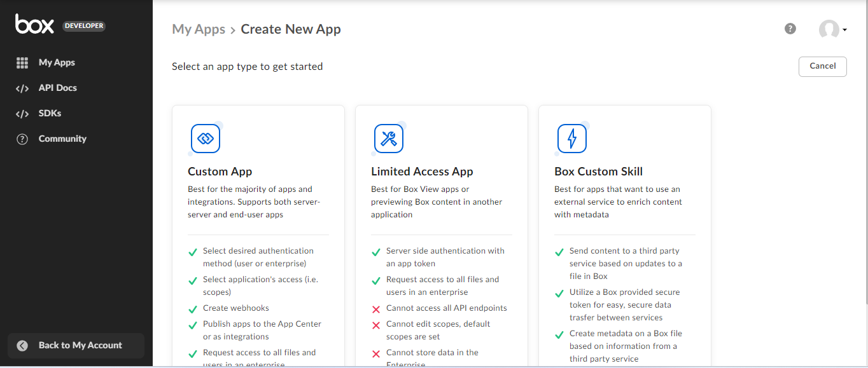Go to API Docs in sidebar
Viewport: 868px width, 368px height.
point(57,88)
